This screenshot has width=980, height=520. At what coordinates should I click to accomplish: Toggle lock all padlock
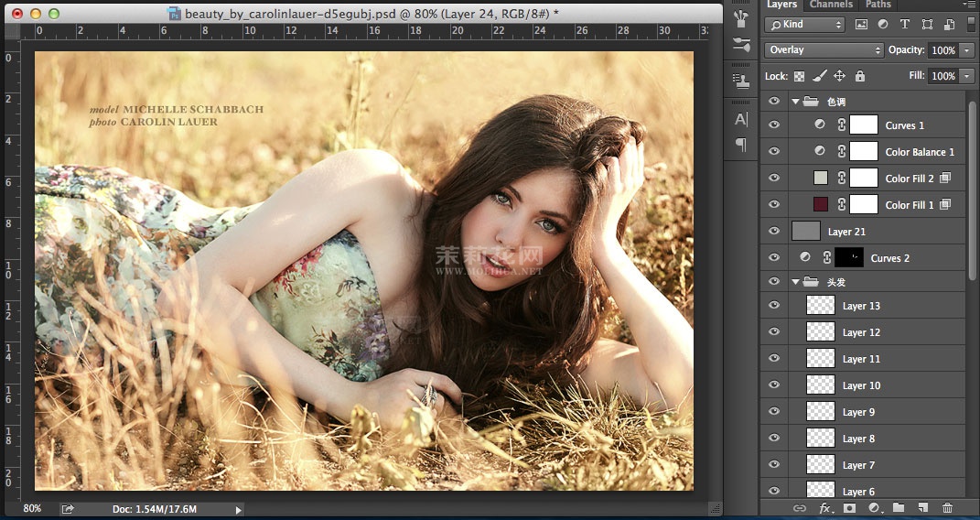pos(860,76)
